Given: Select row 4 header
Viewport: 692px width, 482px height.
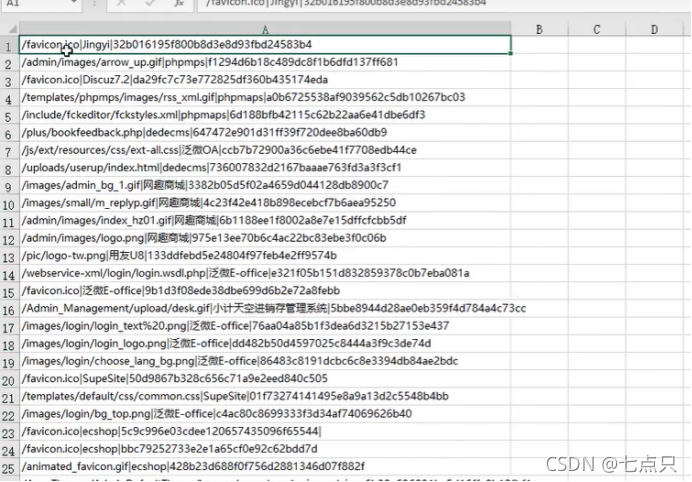Looking at the screenshot, I should 9,98.
